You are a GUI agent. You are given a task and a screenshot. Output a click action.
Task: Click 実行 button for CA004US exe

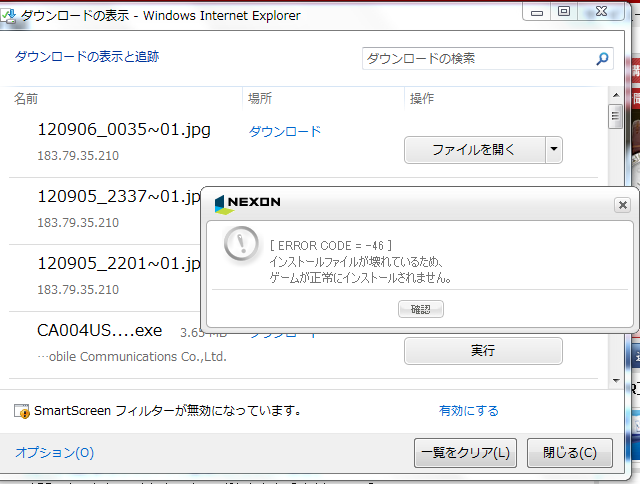coord(483,351)
